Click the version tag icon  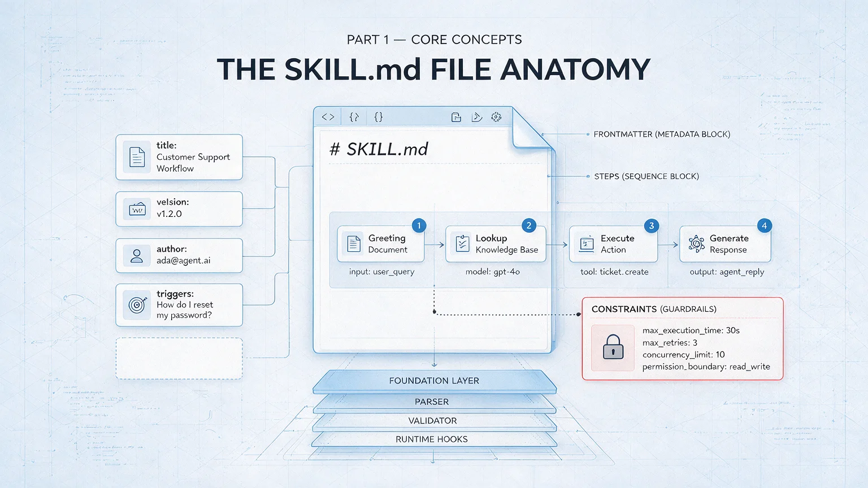[137, 209]
